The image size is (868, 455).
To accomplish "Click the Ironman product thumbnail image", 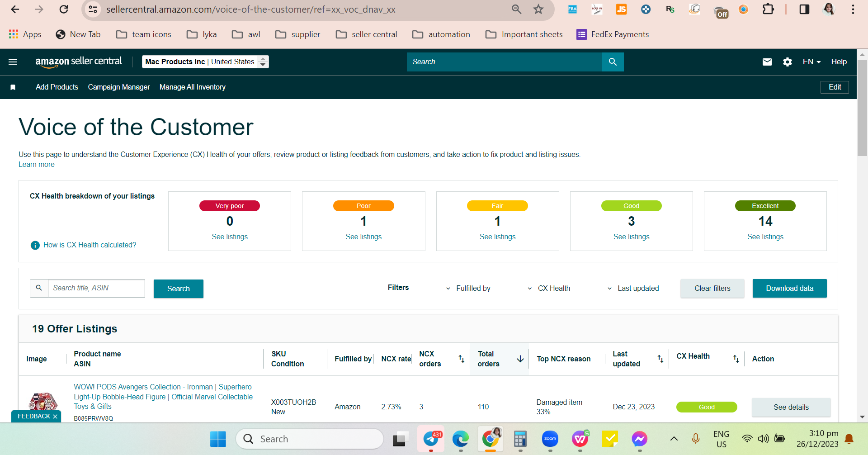I will point(43,402).
